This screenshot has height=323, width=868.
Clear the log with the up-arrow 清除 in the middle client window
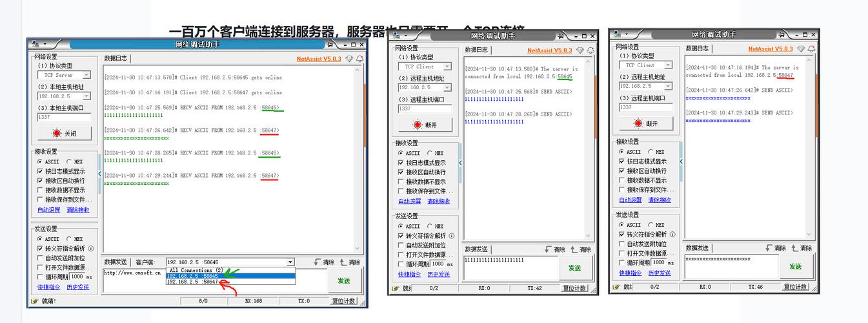click(581, 249)
